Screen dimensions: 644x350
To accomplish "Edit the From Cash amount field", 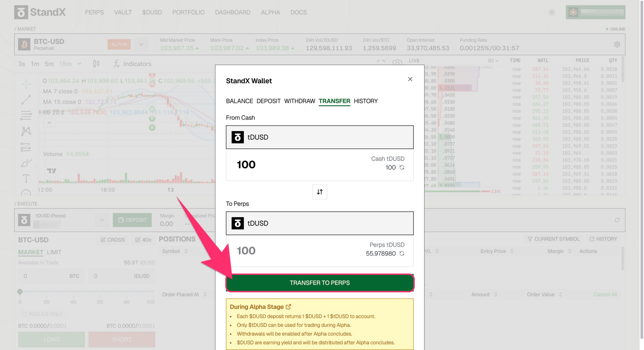I will pos(246,165).
